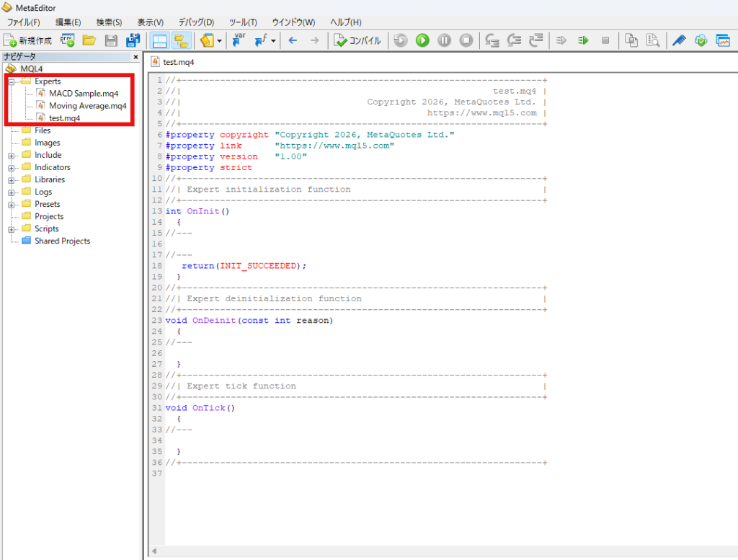Image resolution: width=738 pixels, height=560 pixels.
Task: Open the ファイル(F) menu
Action: [x=24, y=22]
